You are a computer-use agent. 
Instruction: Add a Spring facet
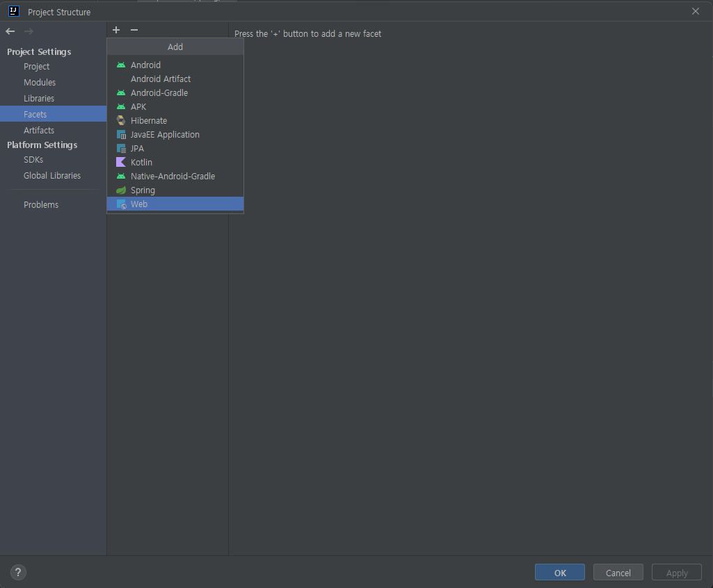pyautogui.click(x=175, y=190)
